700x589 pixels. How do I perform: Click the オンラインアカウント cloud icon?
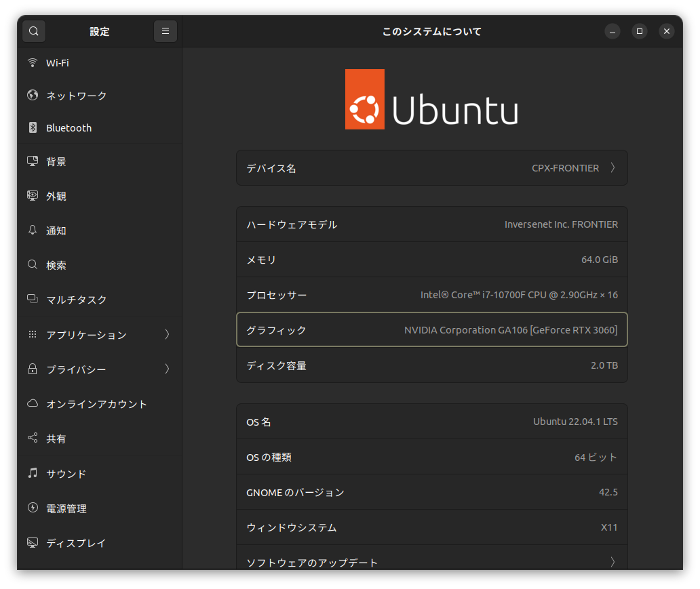pos(33,403)
